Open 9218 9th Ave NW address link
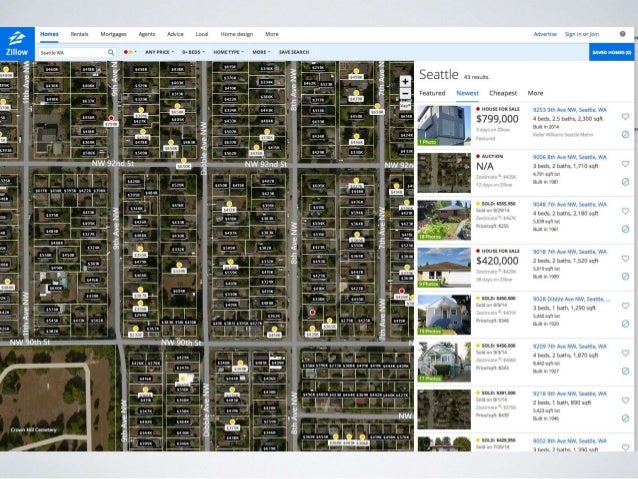The width and height of the screenshot is (638, 479). pos(570,394)
